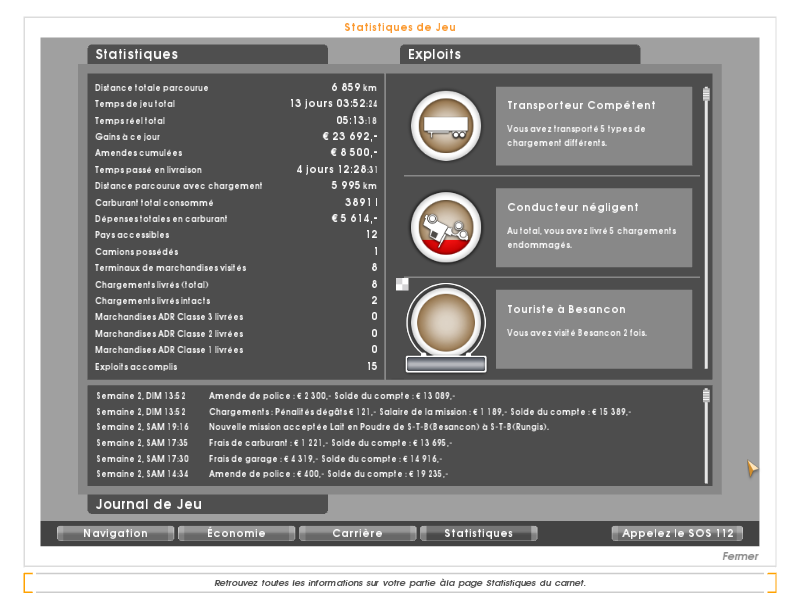Open the Navigation tab
This screenshot has height=600, width=800.
[115, 533]
